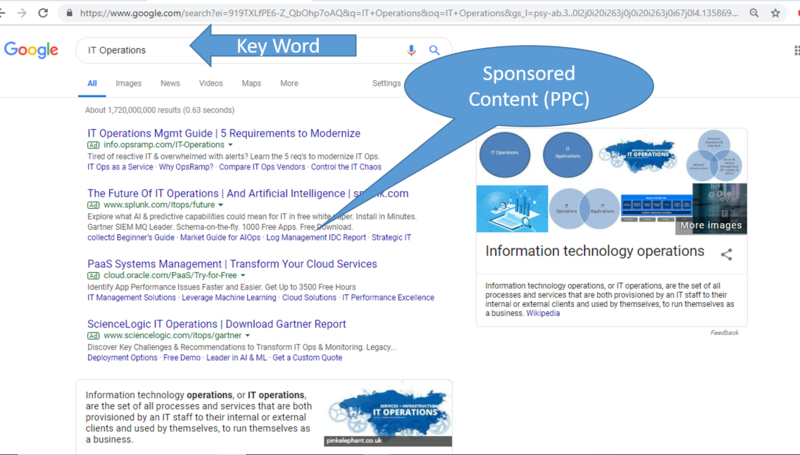The image size is (800, 455).
Task: Bookmark the page with the star icon
Action: click(776, 13)
